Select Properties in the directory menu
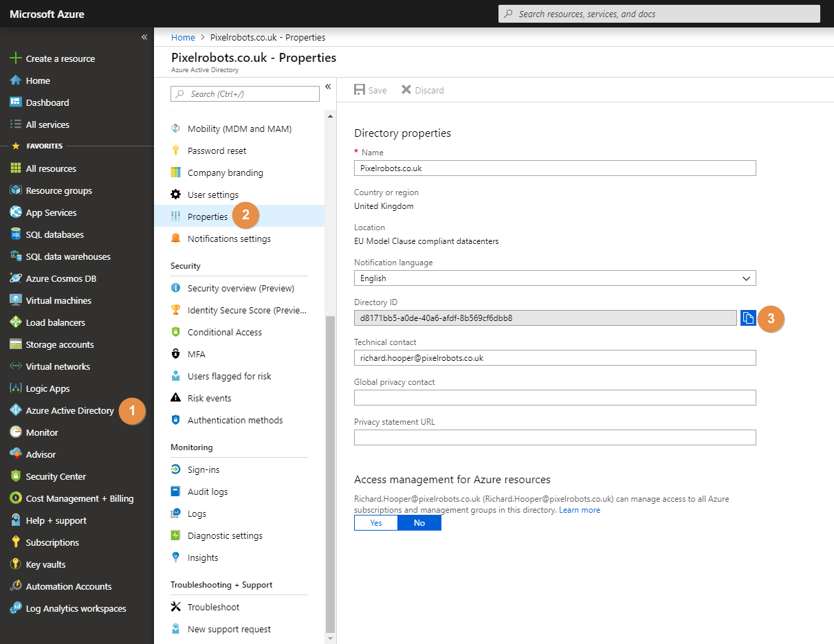Viewport: 834px width, 644px height. [206, 215]
